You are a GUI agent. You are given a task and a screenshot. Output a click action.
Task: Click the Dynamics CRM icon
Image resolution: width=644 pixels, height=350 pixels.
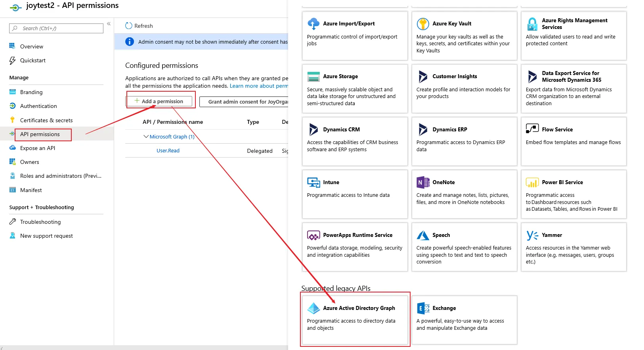pos(313,129)
